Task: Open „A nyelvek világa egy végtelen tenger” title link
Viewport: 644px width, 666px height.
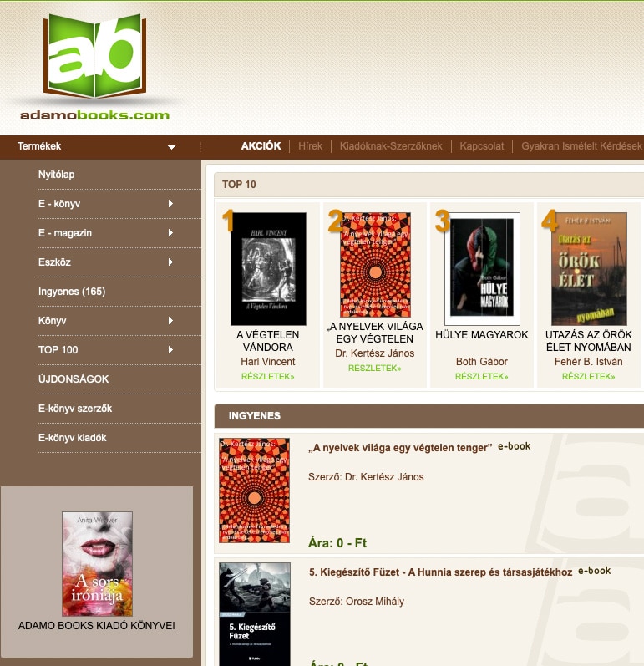Action: pyautogui.click(x=400, y=448)
